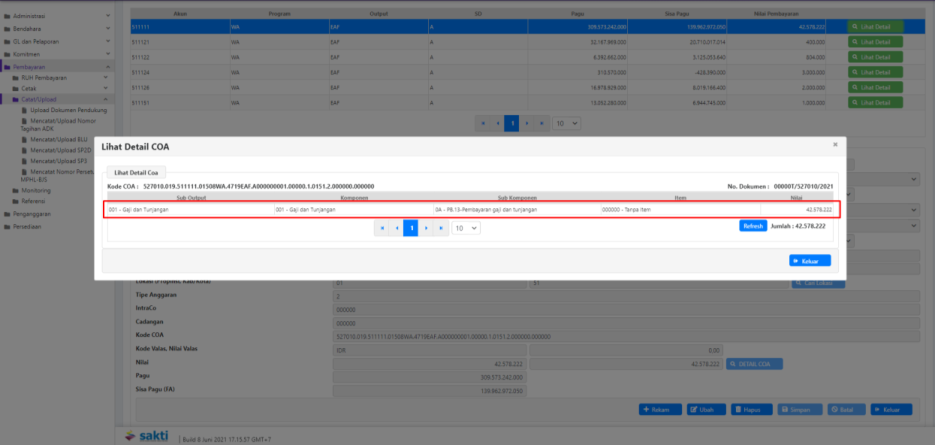
Task: Expand the Komitmen menu chevron
Action: click(x=106, y=54)
